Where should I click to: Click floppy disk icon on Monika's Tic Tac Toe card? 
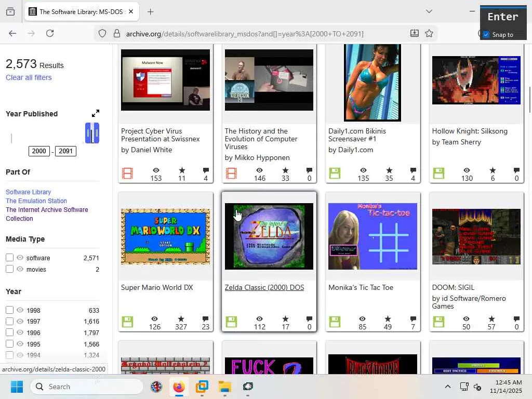coord(335,322)
